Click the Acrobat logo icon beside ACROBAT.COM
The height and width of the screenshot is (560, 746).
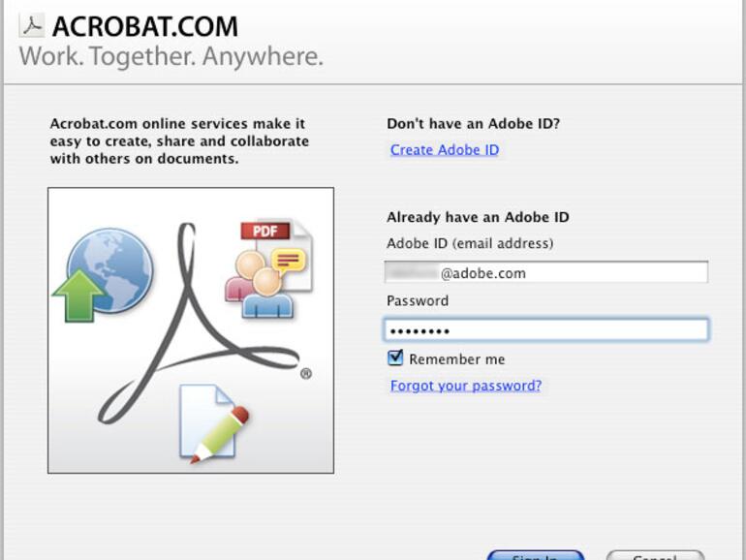click(x=32, y=26)
